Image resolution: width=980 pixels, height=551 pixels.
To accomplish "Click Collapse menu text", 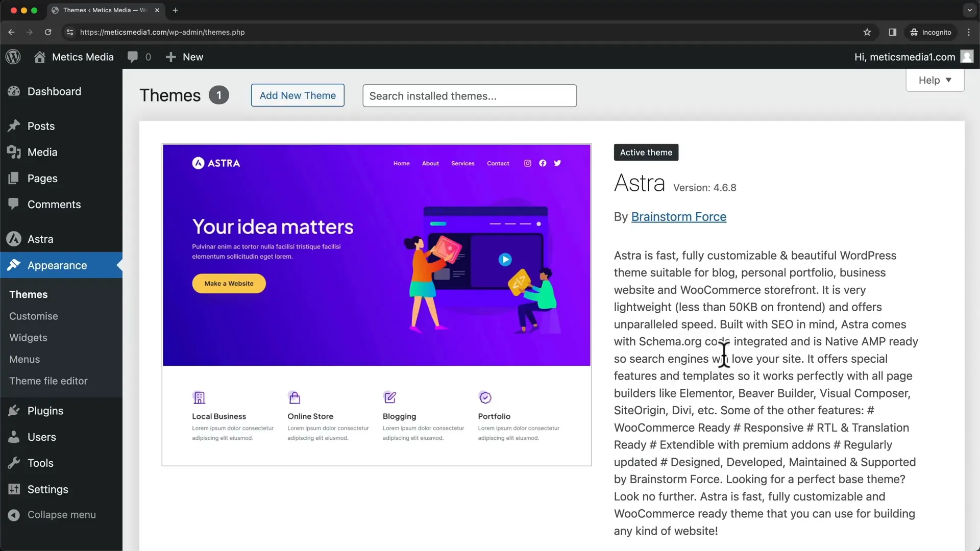I will coord(62,515).
